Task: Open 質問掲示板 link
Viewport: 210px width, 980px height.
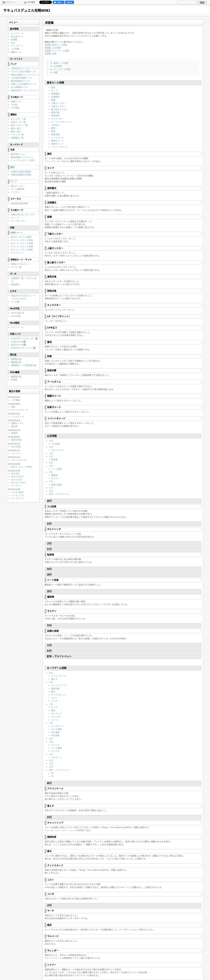Action: pos(16,359)
